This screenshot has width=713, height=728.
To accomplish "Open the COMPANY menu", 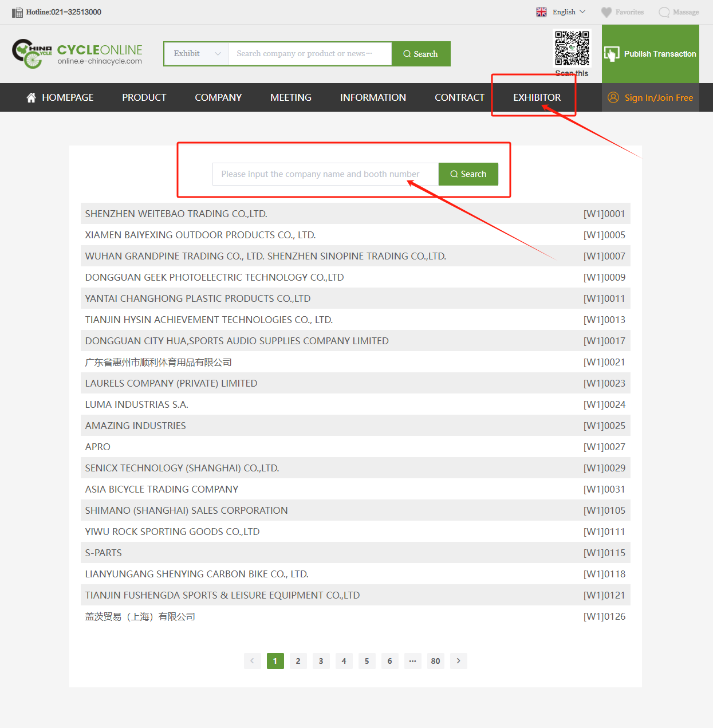I will coord(218,97).
